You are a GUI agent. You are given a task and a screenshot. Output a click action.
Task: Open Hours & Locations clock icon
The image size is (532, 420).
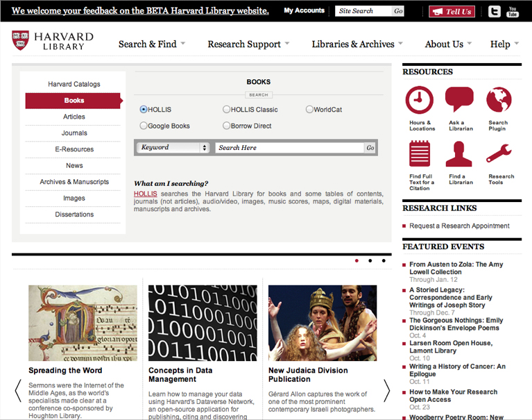(x=420, y=100)
